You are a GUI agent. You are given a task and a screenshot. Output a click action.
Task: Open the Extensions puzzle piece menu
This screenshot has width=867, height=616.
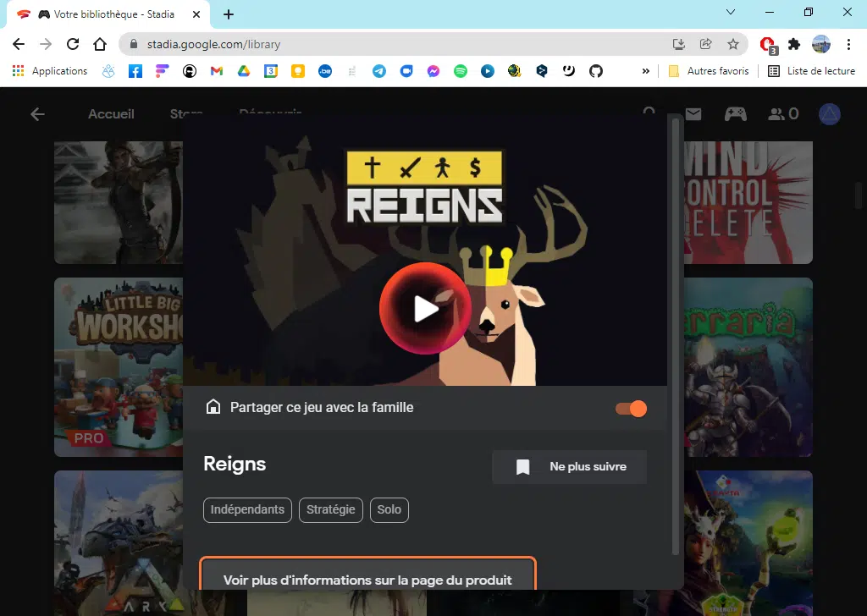pos(794,44)
